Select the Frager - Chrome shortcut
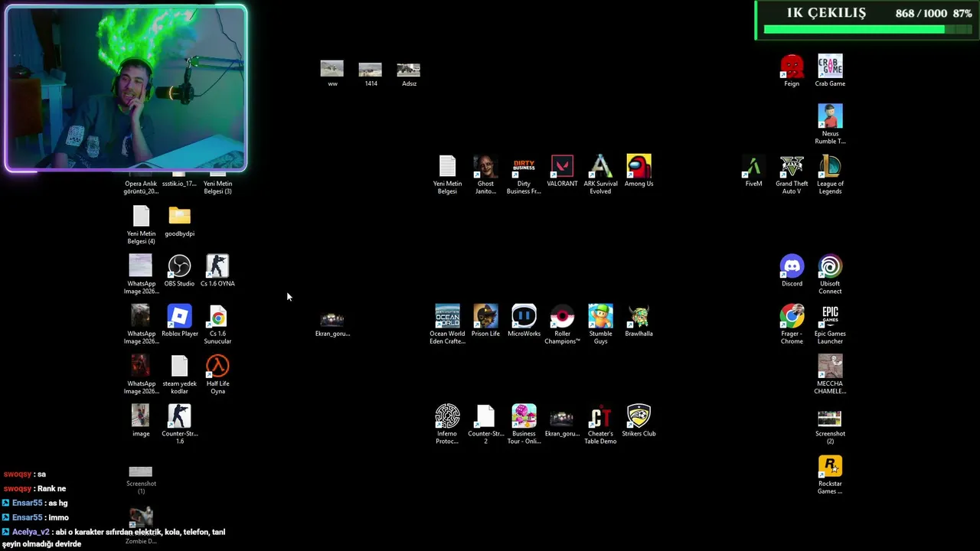This screenshot has height=551, width=980. (792, 324)
